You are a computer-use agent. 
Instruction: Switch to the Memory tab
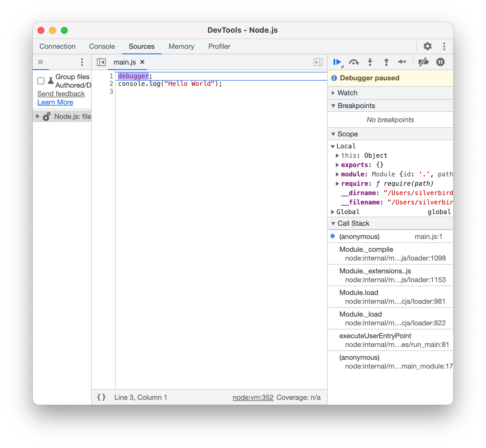point(181,46)
